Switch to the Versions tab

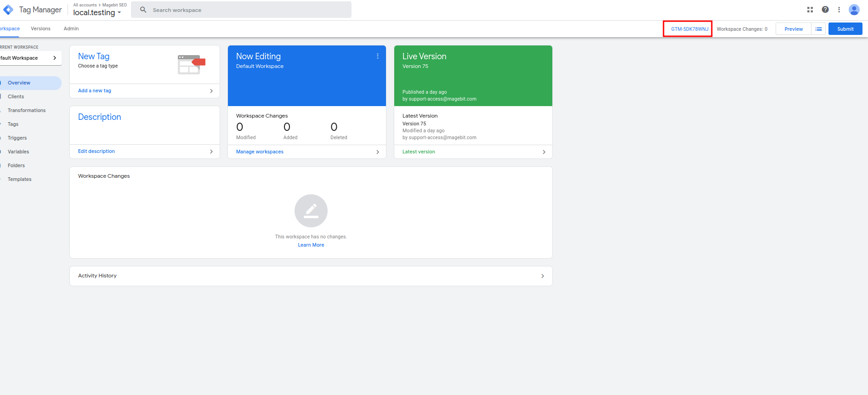point(40,28)
